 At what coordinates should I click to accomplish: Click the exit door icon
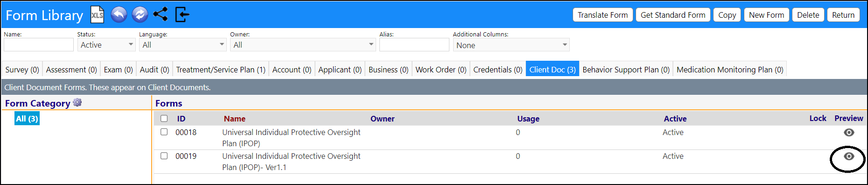(x=182, y=14)
